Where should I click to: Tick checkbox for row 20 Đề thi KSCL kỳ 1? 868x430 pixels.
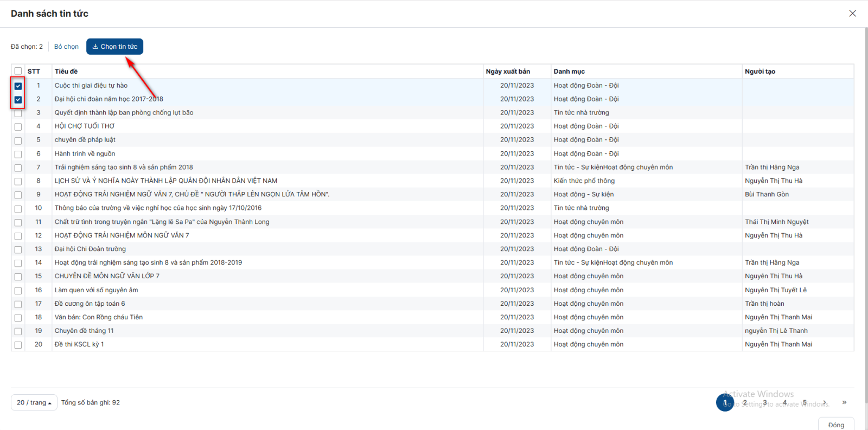(18, 345)
